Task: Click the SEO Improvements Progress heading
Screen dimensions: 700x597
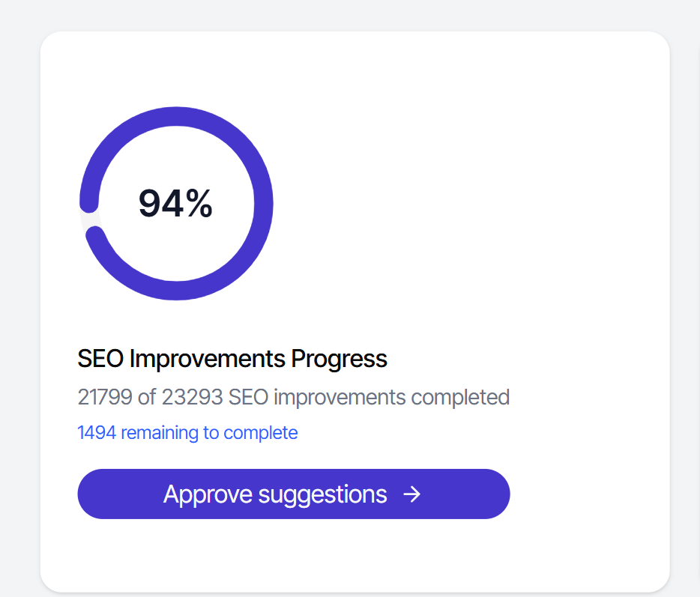Action: coord(232,358)
